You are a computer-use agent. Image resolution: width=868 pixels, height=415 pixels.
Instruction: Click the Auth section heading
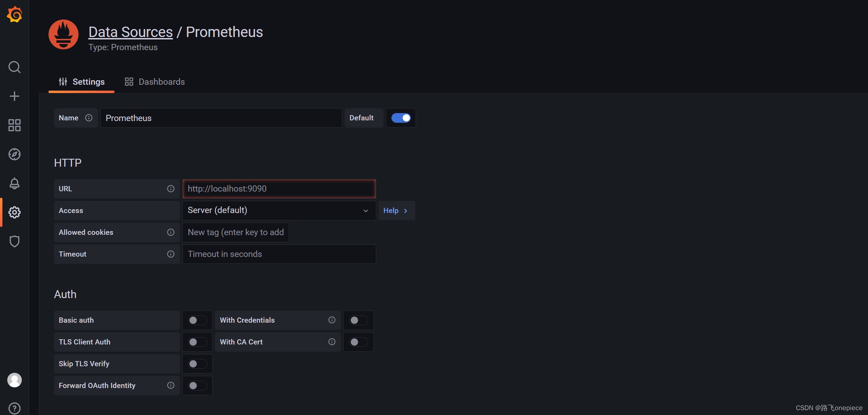click(x=65, y=294)
